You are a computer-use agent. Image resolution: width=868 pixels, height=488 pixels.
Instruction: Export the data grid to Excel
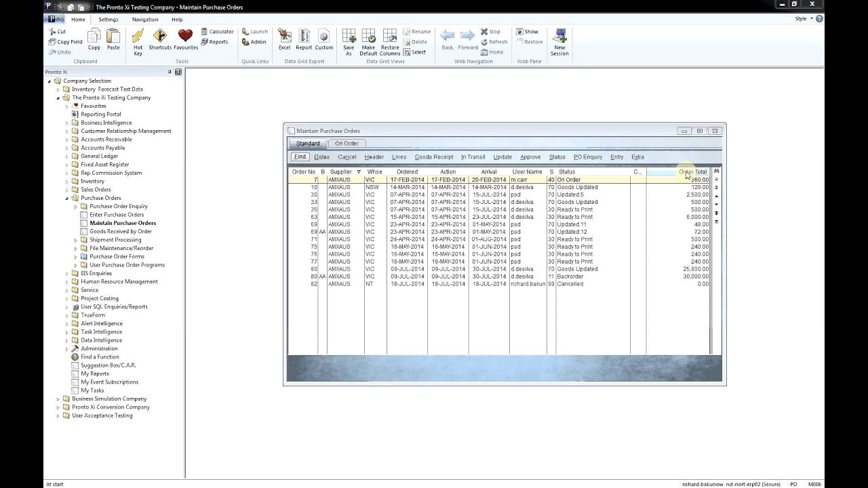285,36
